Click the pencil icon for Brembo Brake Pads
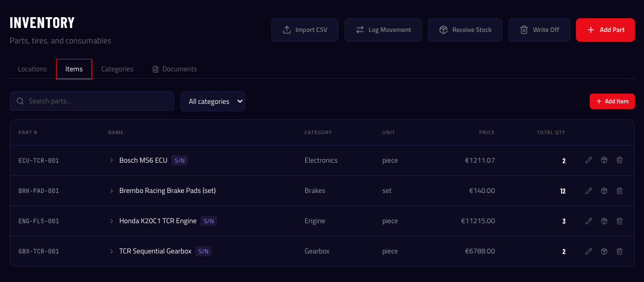 click(589, 191)
